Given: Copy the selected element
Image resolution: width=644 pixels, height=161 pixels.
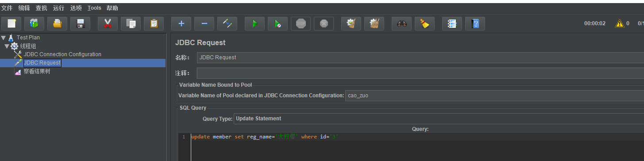Looking at the screenshot, I should (131, 23).
